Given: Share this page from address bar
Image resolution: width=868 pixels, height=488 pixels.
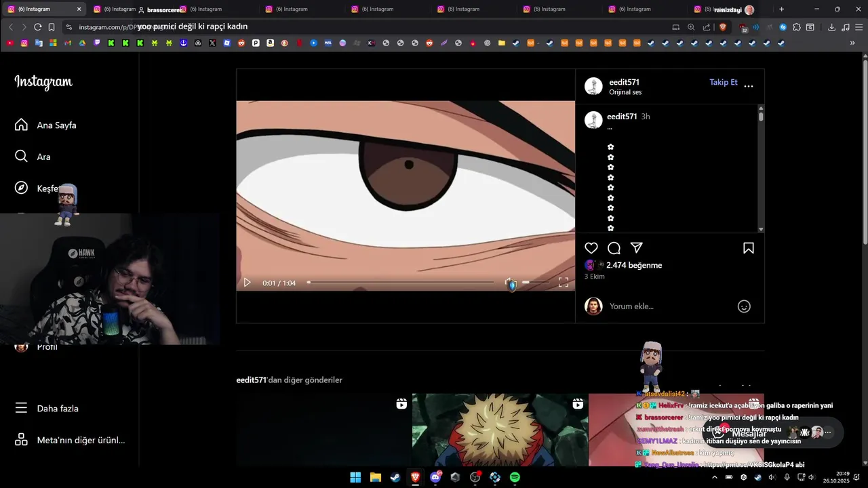Looking at the screenshot, I should pyautogui.click(x=707, y=27).
